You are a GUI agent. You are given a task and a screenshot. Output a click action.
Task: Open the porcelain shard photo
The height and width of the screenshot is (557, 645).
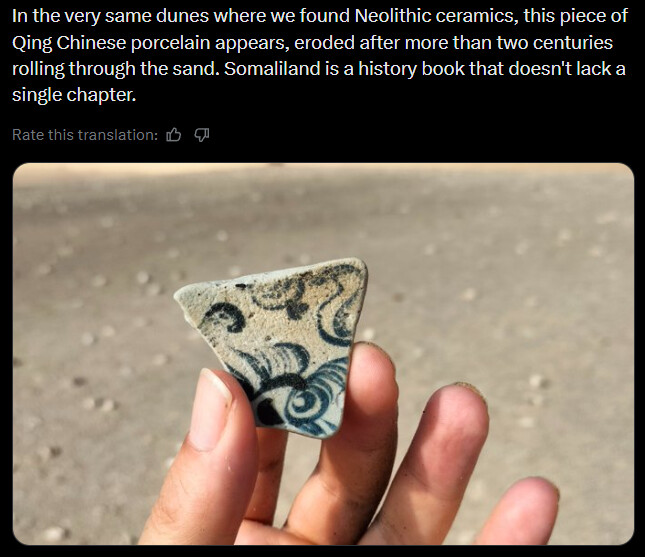pos(323,354)
